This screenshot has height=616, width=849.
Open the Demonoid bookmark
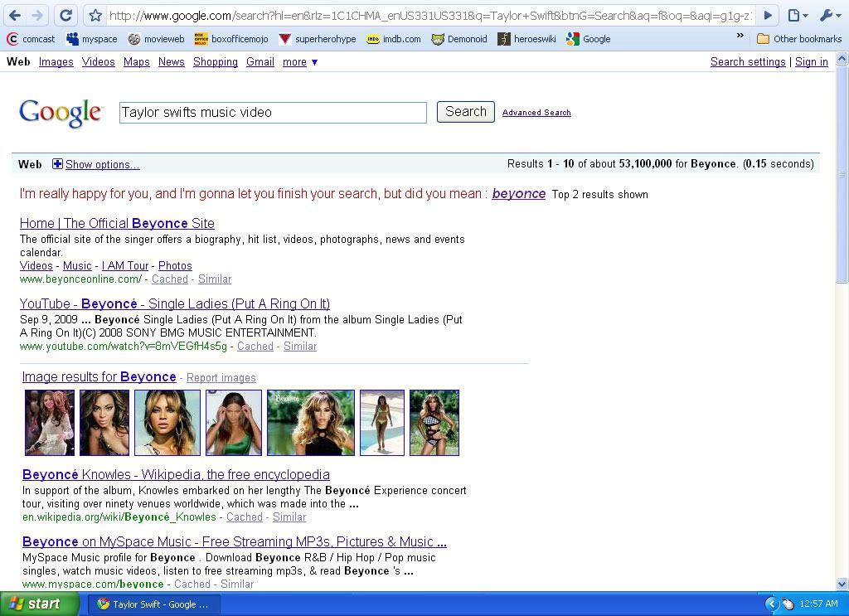pos(459,39)
